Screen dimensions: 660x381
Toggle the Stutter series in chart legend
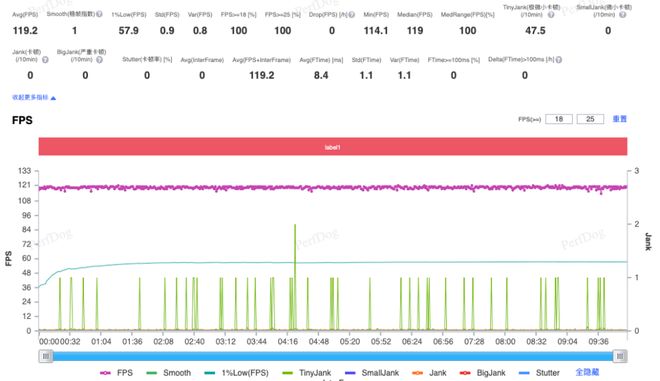pyautogui.click(x=539, y=373)
